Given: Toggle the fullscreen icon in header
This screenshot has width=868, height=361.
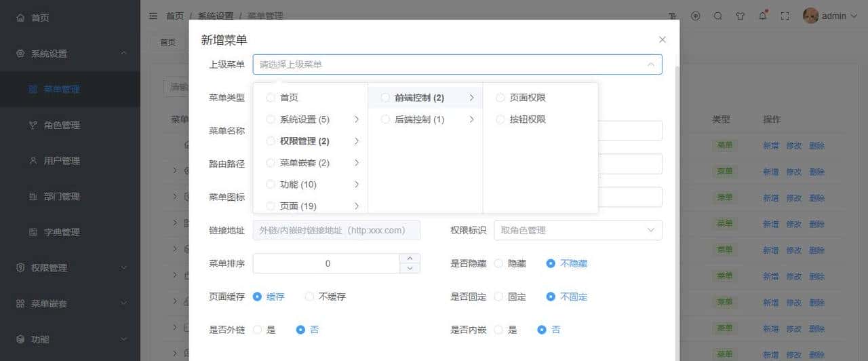Looking at the screenshot, I should (x=785, y=16).
